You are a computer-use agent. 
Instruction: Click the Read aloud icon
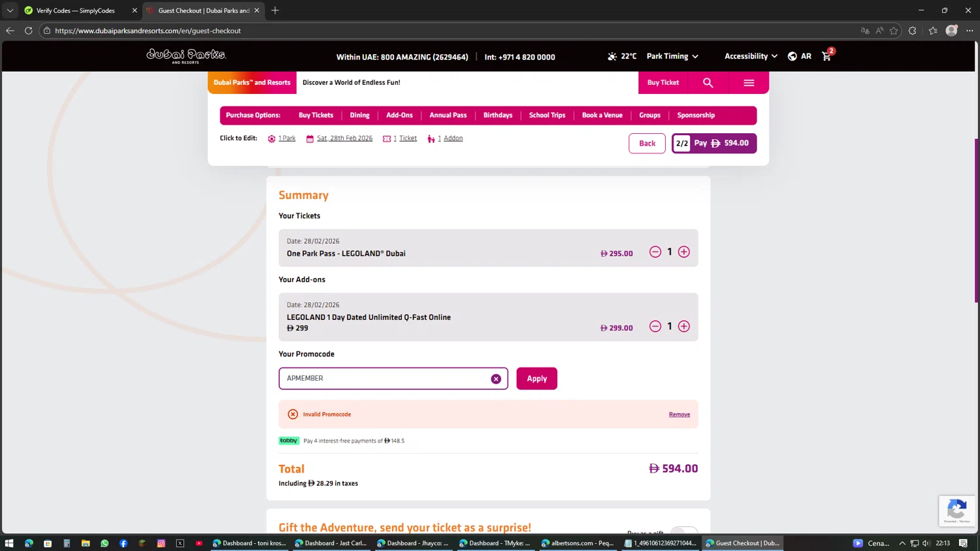pos(879,31)
